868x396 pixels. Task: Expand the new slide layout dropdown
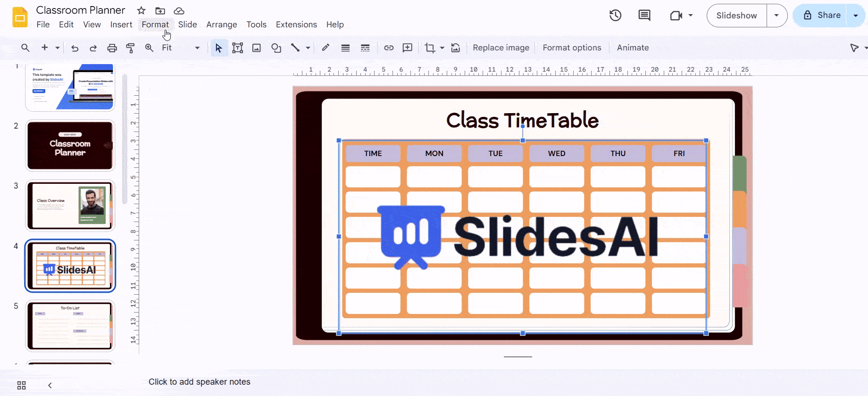58,48
